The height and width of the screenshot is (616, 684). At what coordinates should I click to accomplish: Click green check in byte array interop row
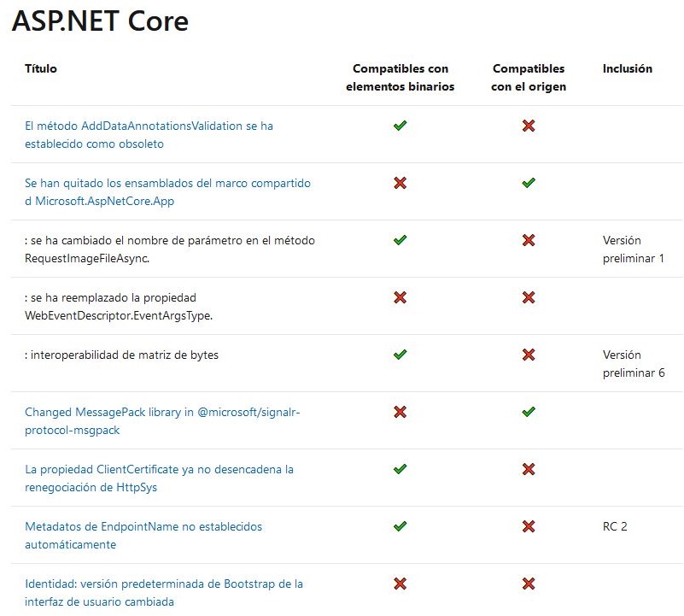[400, 355]
